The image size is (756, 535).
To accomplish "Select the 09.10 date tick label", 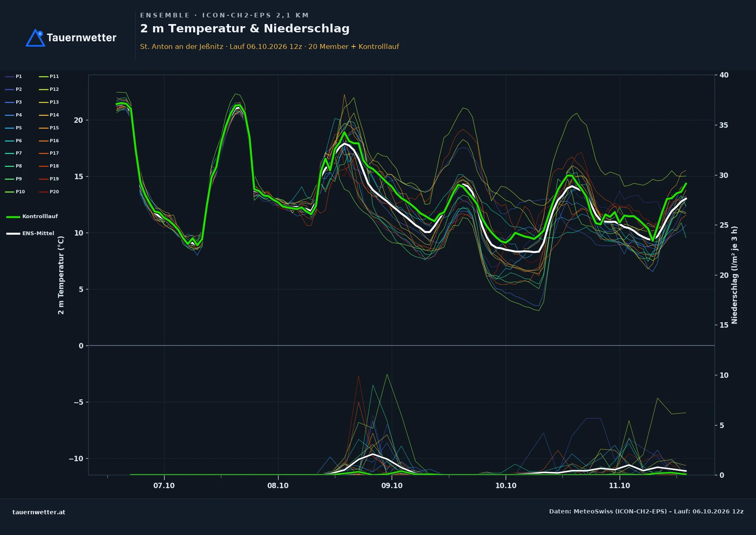I will tap(392, 486).
